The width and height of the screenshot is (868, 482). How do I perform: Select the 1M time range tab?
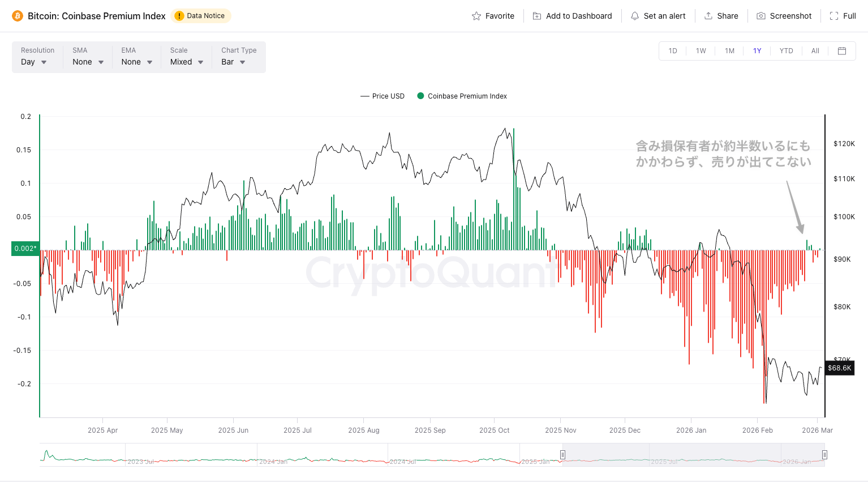[730, 51]
